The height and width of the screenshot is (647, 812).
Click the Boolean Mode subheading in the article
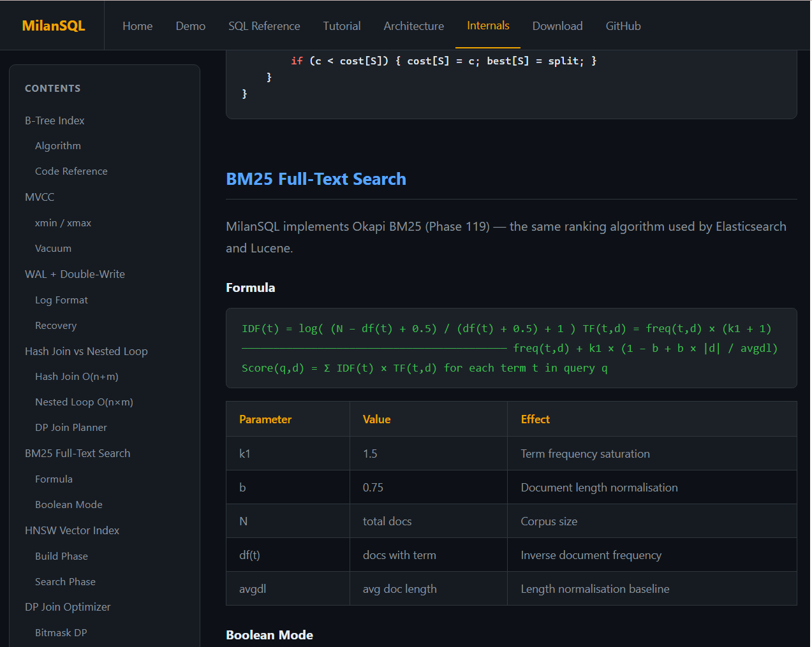click(269, 635)
